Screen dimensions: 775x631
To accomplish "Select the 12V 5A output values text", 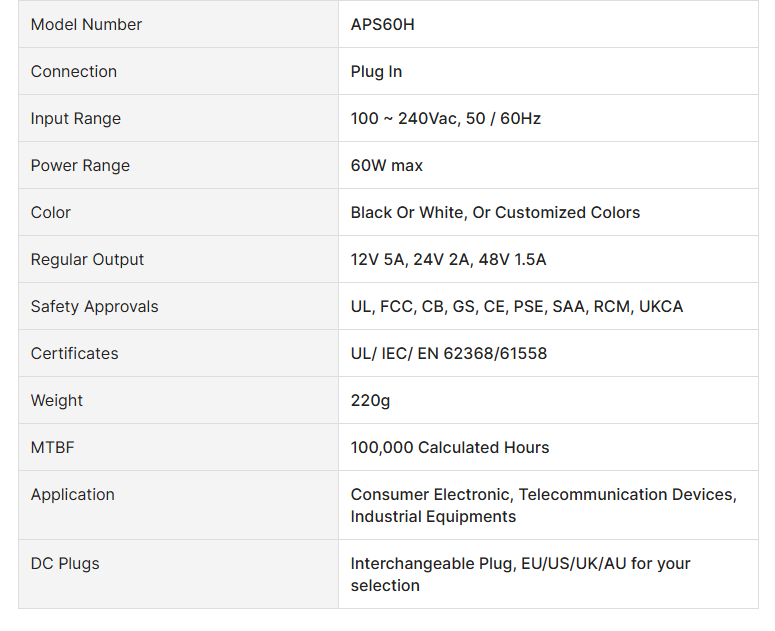I will point(448,259).
